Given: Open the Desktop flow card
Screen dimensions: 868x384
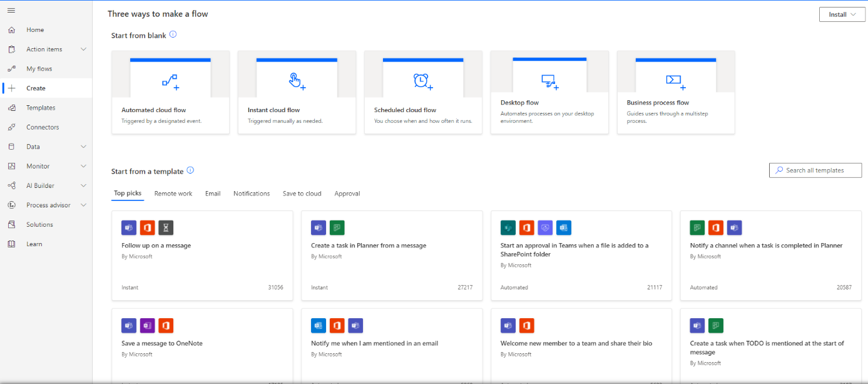Looking at the screenshot, I should (549, 92).
